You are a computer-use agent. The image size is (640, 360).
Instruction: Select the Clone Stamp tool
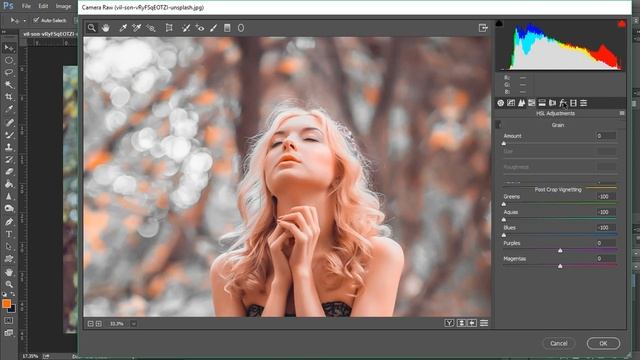tap(9, 147)
